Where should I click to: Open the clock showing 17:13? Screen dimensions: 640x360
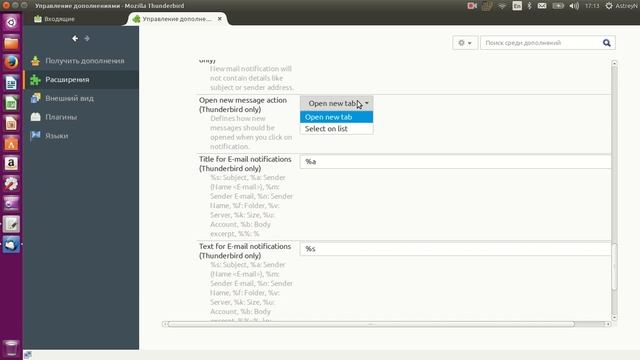(x=592, y=6)
